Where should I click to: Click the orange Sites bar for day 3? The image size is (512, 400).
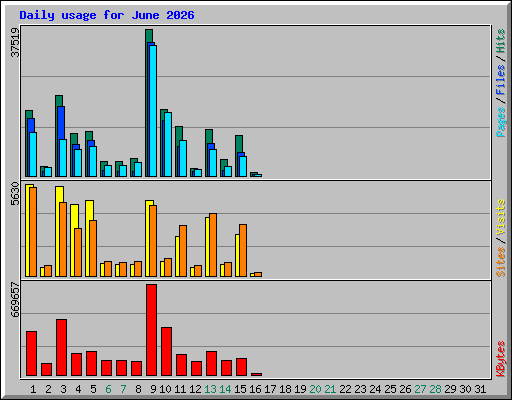63,239
